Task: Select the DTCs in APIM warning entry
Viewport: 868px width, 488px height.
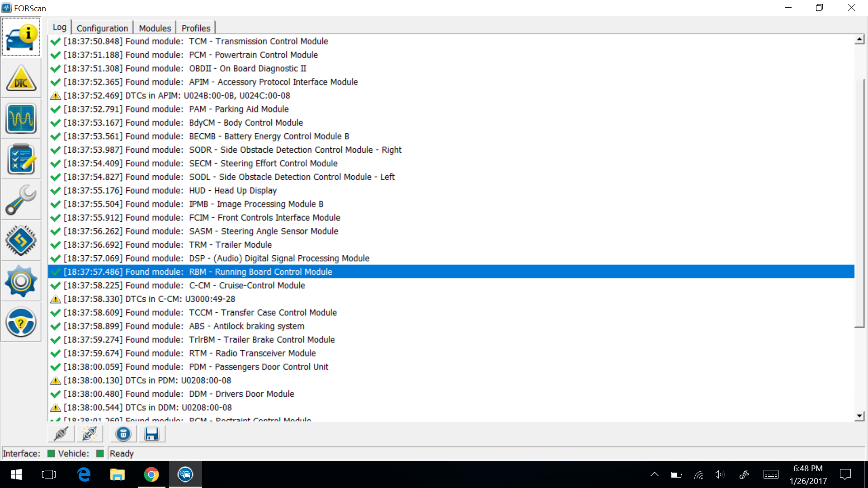Action: 176,96
